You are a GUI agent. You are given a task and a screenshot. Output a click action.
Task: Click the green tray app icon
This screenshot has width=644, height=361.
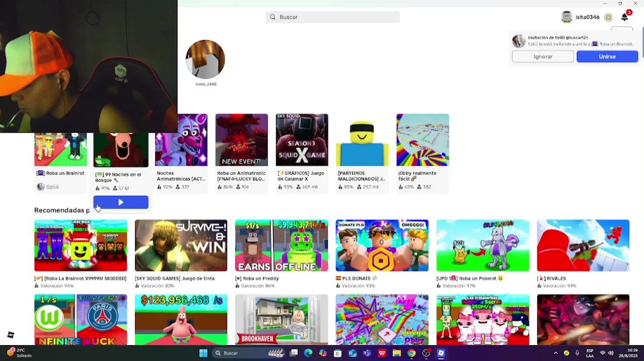coord(566,353)
